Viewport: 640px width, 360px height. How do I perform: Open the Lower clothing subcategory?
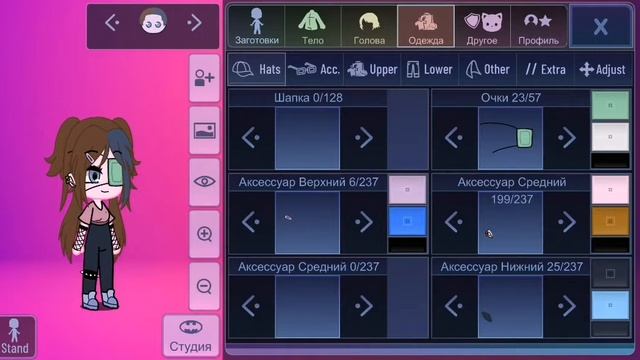click(430, 69)
